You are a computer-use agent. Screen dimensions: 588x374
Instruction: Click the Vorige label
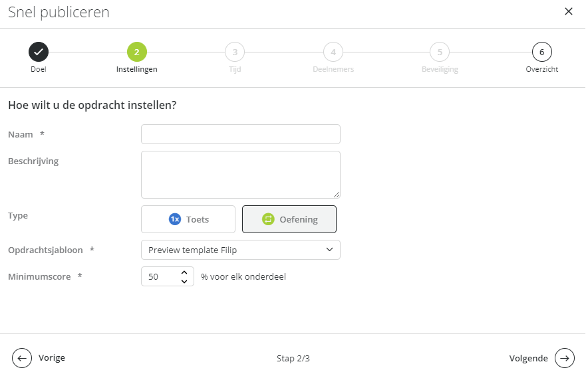pyautogui.click(x=52, y=357)
